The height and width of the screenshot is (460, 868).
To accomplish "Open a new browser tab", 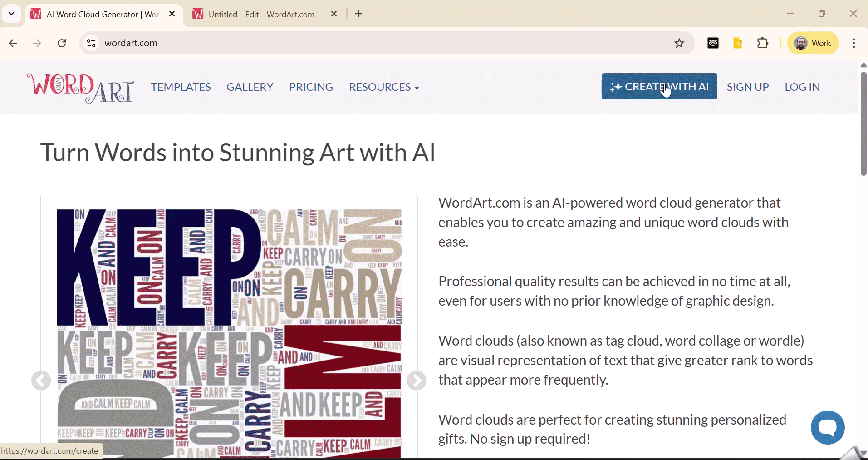I will [x=358, y=14].
